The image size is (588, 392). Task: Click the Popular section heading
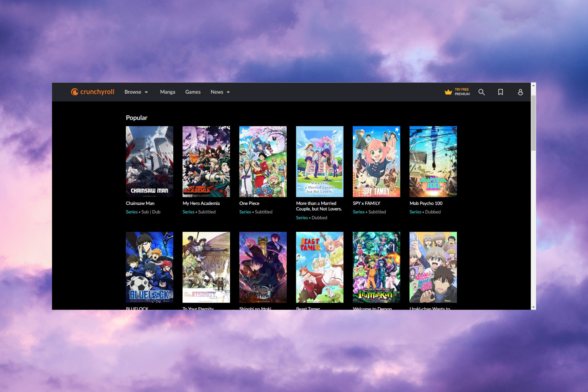click(137, 118)
